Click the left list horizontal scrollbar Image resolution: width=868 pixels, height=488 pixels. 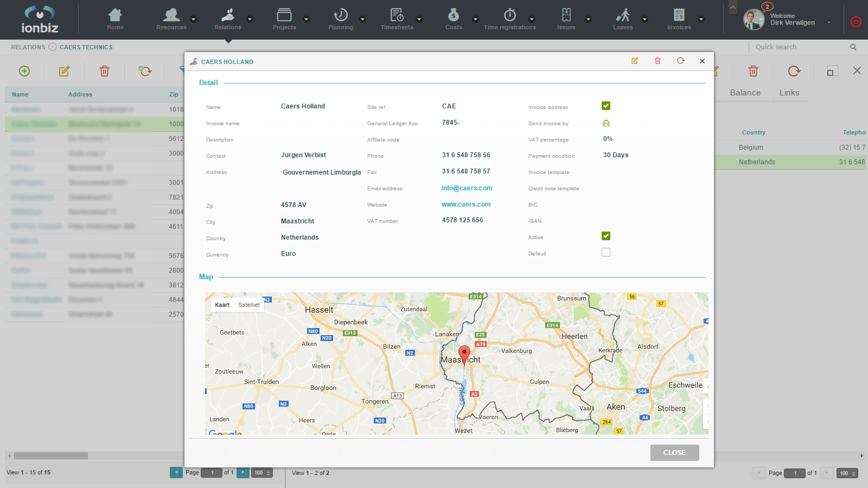point(50,456)
